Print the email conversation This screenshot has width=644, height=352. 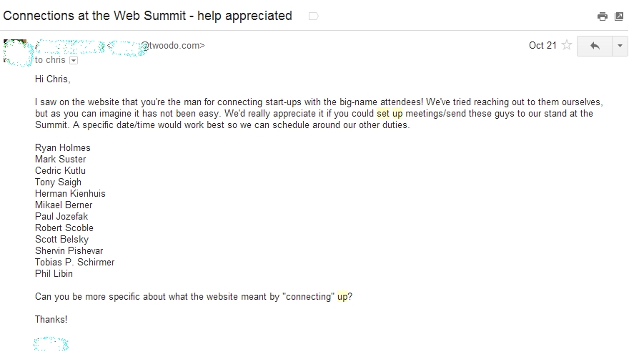pyautogui.click(x=603, y=16)
